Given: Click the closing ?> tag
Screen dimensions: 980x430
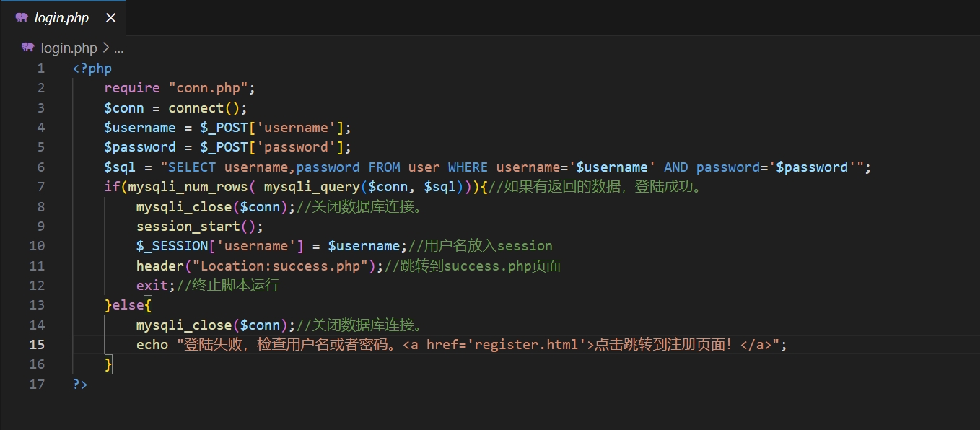Looking at the screenshot, I should pyautogui.click(x=80, y=384).
